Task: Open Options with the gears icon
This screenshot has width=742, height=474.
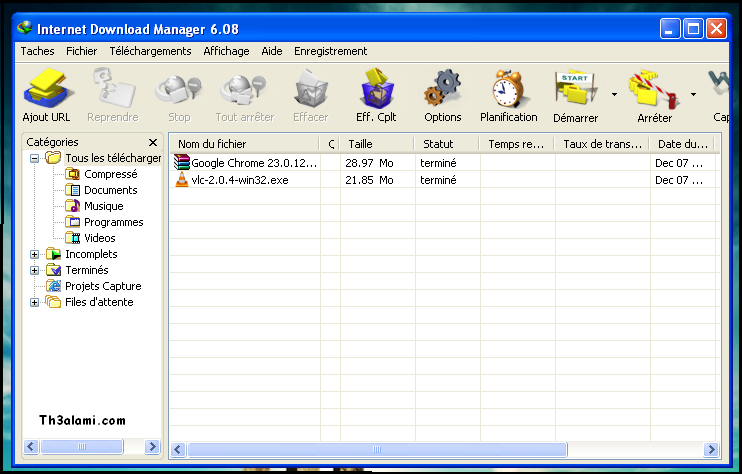Action: pos(442,88)
